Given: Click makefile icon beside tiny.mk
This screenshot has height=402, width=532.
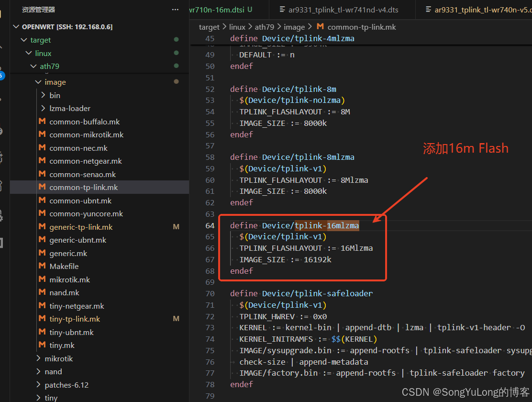Looking at the screenshot, I should (x=42, y=345).
